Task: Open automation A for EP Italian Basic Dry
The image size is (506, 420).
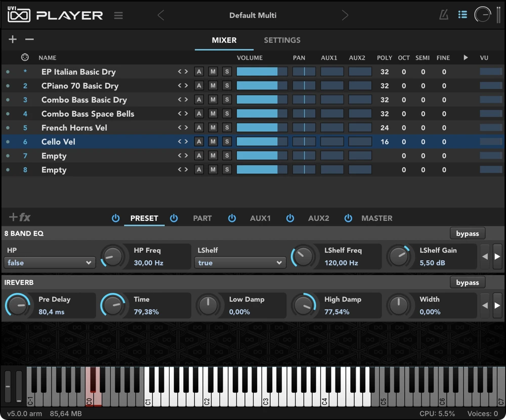Action: point(199,72)
